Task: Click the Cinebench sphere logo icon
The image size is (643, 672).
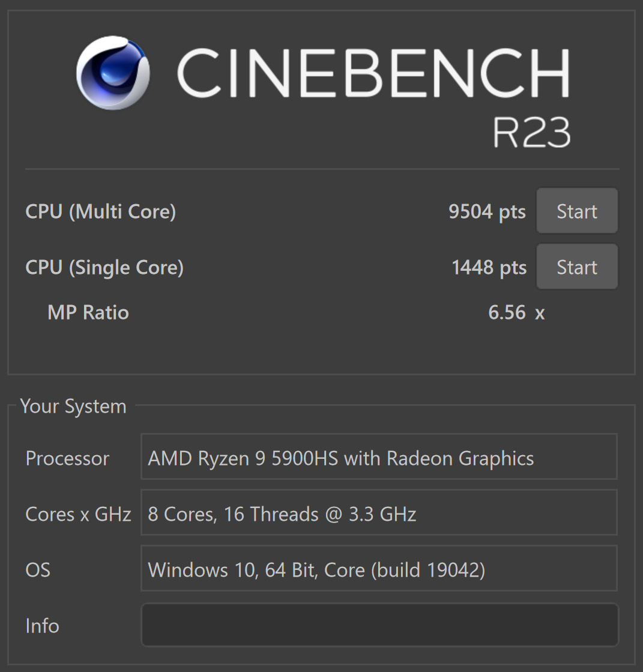Action: (x=113, y=73)
